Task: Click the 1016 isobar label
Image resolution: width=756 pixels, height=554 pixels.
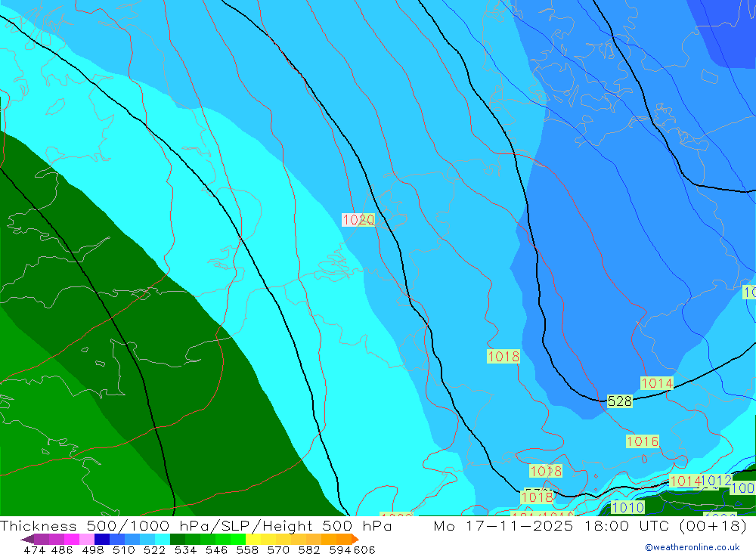Action: click(642, 441)
